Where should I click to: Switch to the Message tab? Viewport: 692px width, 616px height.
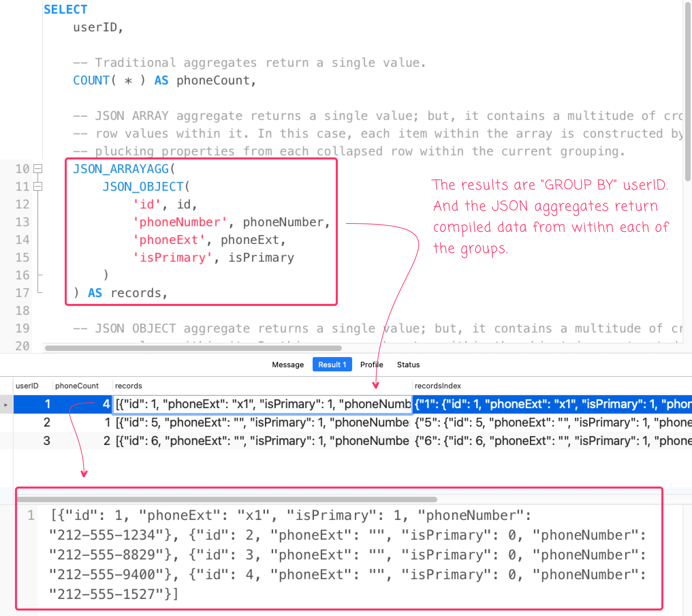(288, 364)
